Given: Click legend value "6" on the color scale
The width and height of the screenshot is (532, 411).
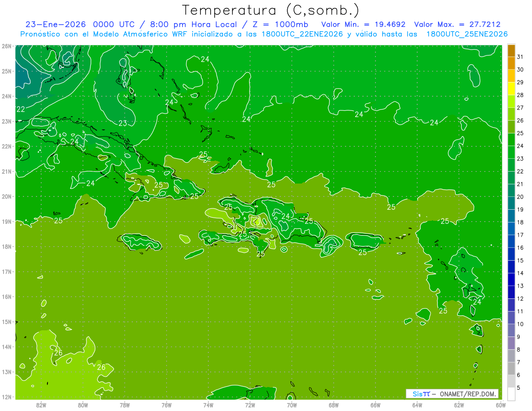Looking at the screenshot, I should click(519, 375).
